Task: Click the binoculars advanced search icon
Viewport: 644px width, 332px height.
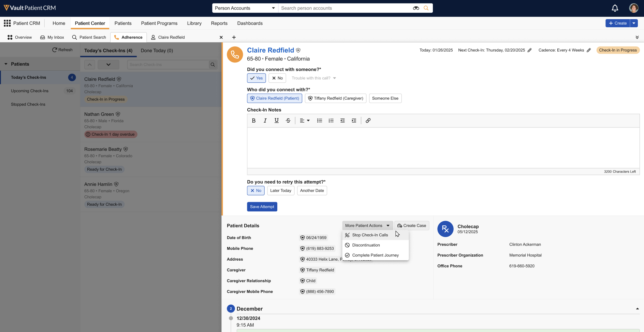Action: pyautogui.click(x=416, y=8)
